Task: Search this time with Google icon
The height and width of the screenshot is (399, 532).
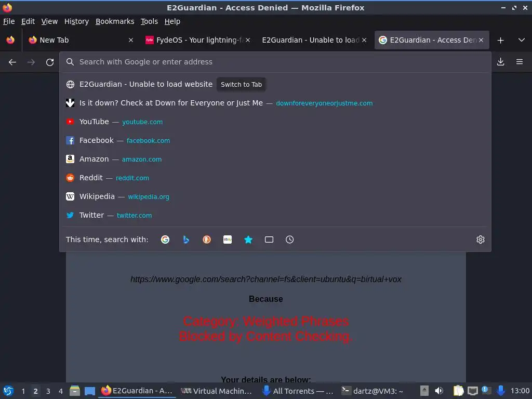Action: [165, 240]
